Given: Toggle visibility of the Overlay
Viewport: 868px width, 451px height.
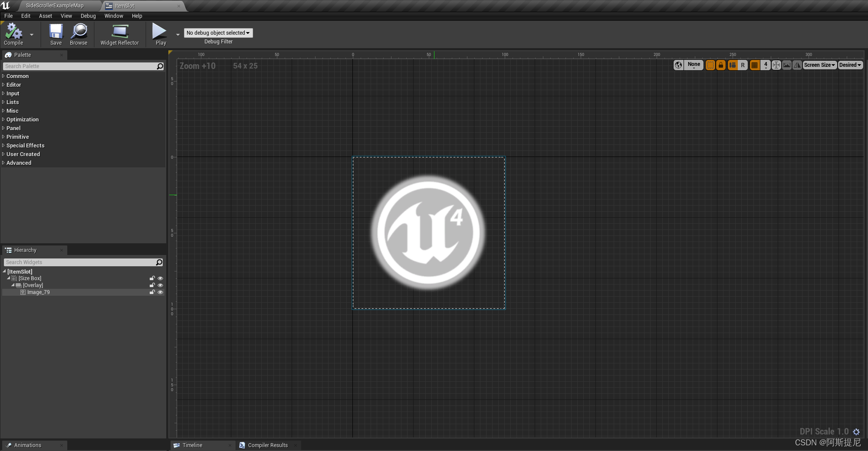Looking at the screenshot, I should point(160,285).
